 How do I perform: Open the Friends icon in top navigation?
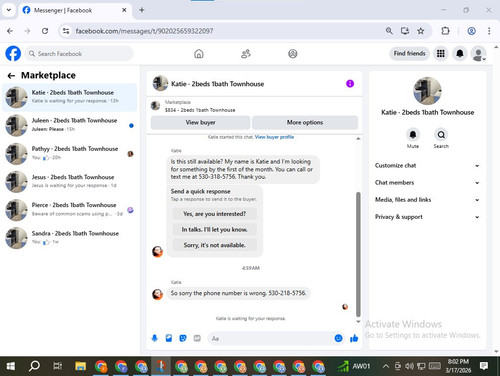(x=246, y=54)
